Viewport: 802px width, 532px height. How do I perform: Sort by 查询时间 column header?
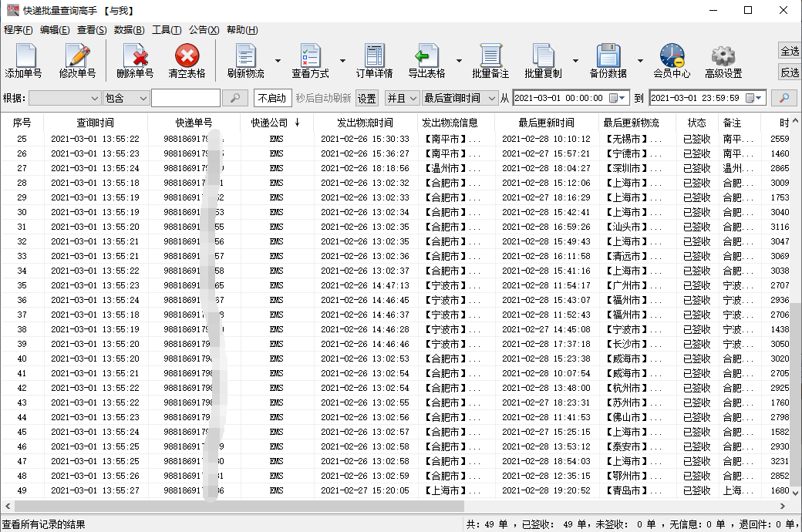click(95, 123)
